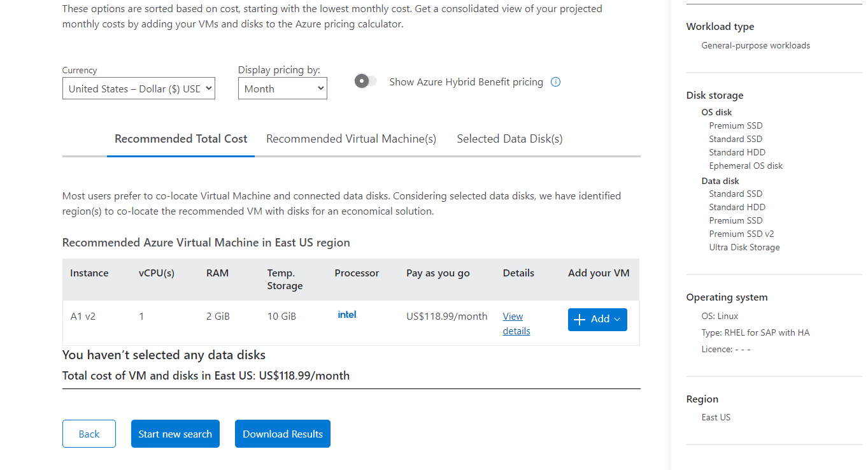Click Type: RHEL for SAP with HA

pos(755,332)
